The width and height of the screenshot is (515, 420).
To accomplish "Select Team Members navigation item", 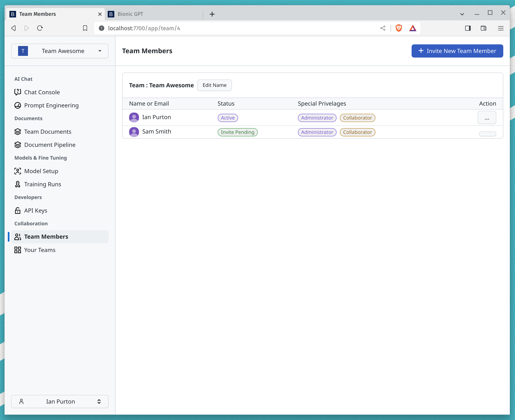I will [46, 236].
